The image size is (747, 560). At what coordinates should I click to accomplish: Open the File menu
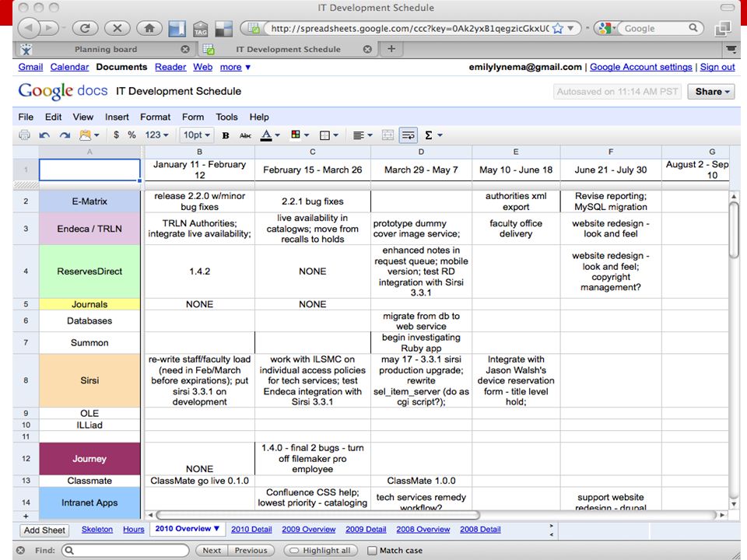tap(26, 117)
